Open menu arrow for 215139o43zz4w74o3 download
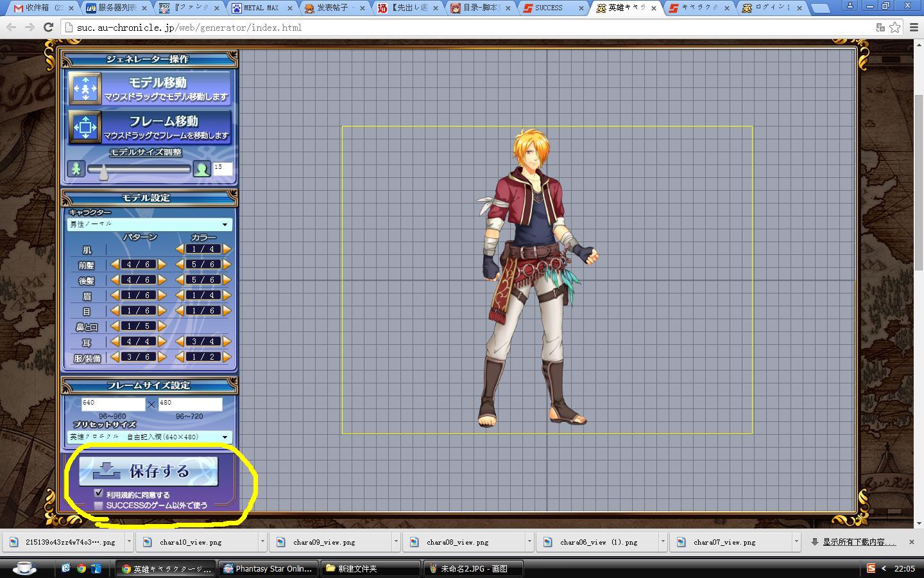924x578 pixels. click(128, 542)
